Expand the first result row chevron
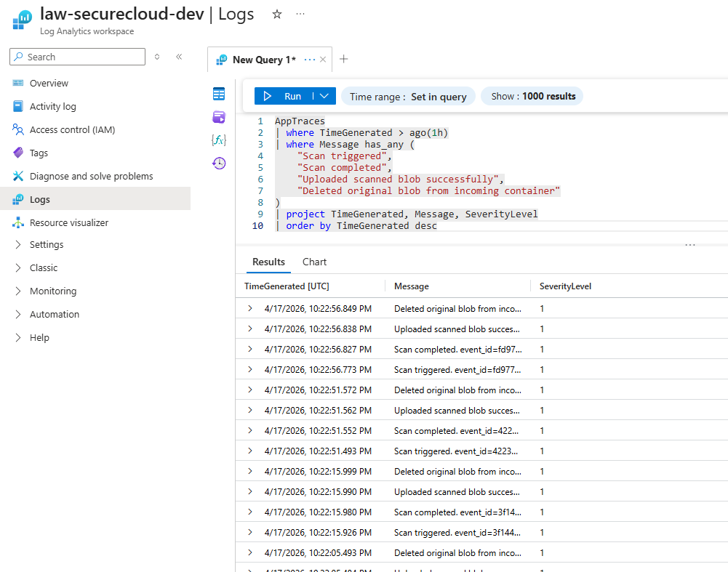728x572 pixels. click(x=250, y=308)
